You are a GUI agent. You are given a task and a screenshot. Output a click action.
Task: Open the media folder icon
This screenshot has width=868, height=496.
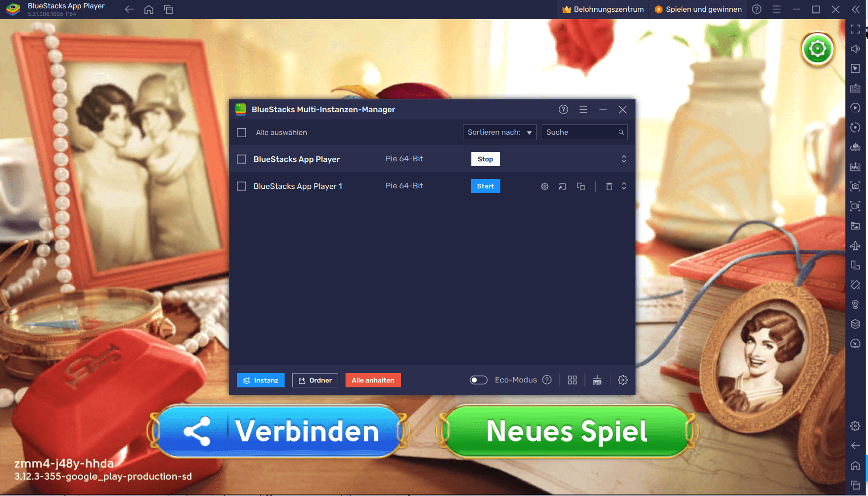[855, 226]
